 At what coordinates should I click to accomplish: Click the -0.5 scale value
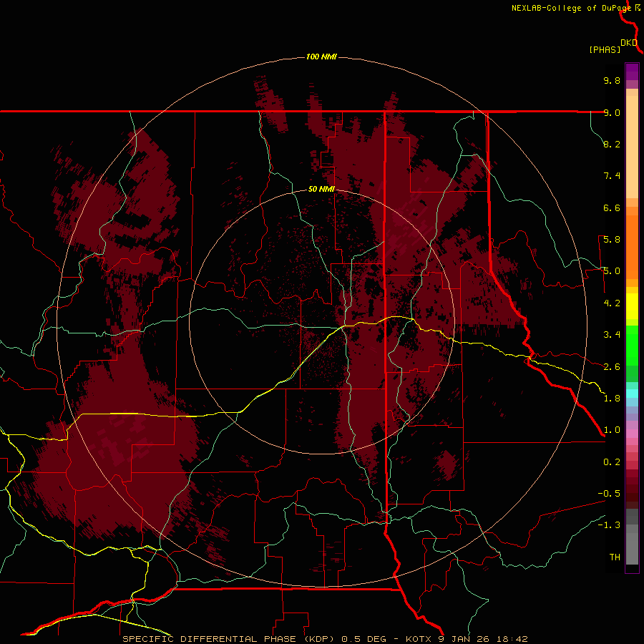click(609, 494)
